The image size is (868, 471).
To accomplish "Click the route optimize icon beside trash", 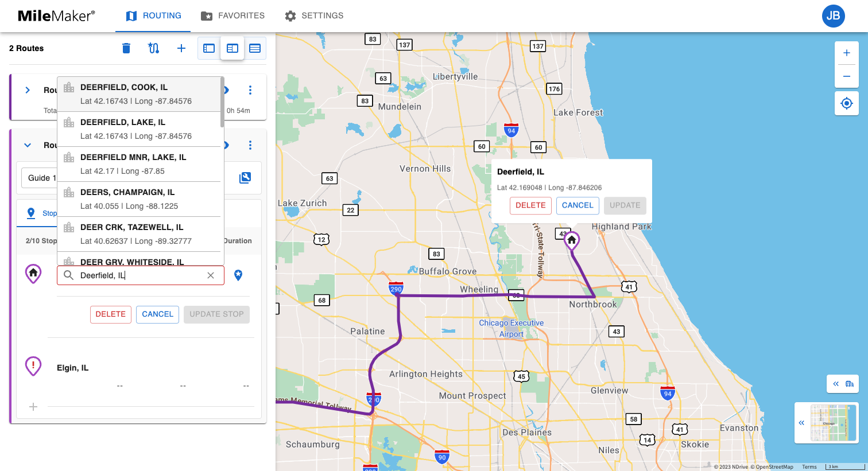I will click(153, 48).
